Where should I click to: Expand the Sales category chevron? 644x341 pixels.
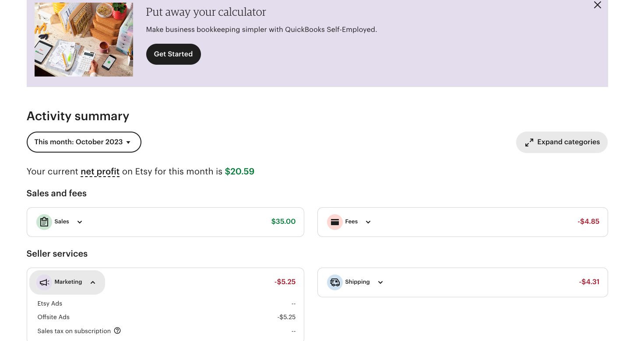pos(80,222)
